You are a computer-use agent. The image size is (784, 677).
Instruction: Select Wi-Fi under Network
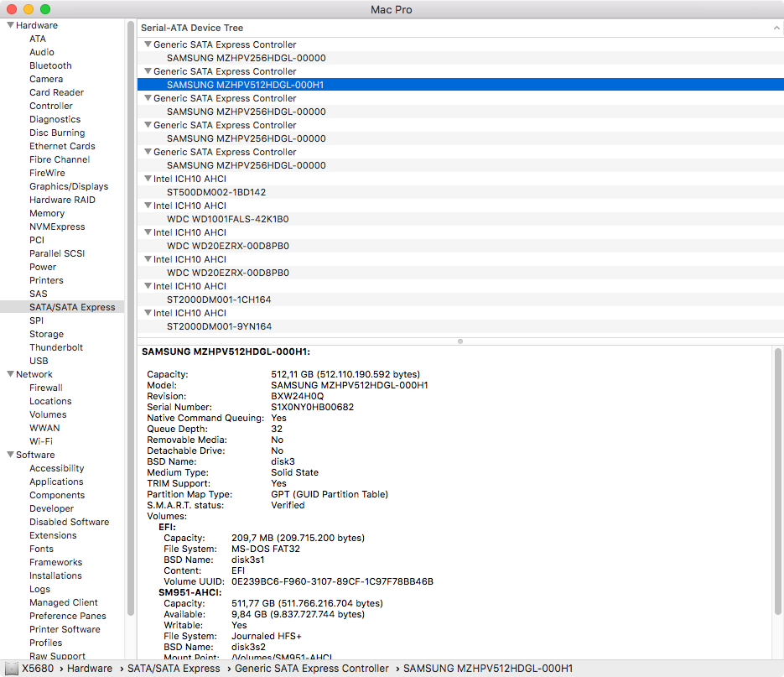[x=41, y=441]
